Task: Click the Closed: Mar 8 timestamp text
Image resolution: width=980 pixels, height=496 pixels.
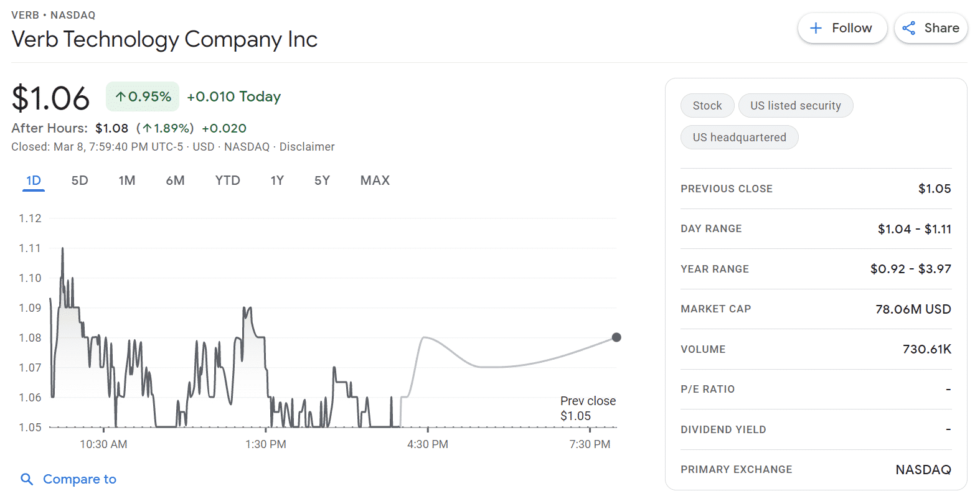Action: coord(97,147)
